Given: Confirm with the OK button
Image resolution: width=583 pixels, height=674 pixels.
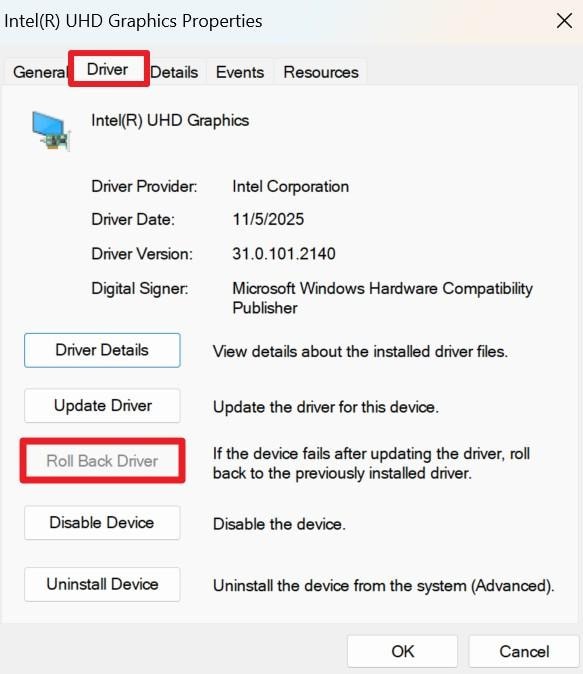Looking at the screenshot, I should coord(402,652).
